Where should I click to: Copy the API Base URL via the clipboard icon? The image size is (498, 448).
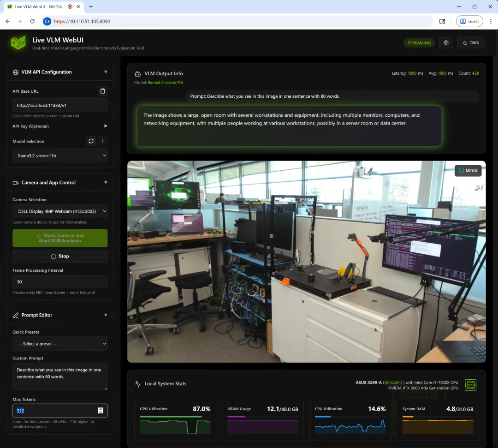(103, 91)
